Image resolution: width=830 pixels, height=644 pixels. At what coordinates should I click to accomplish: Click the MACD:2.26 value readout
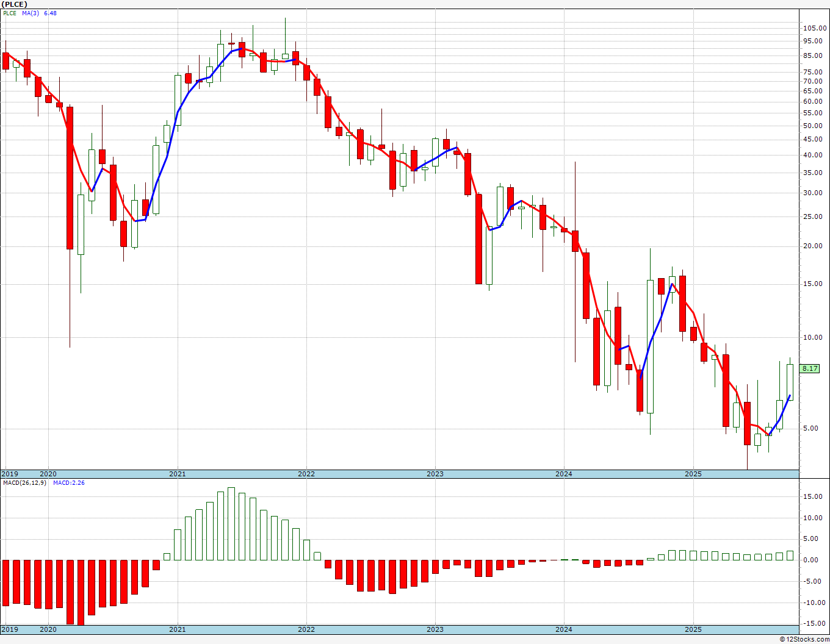tap(69, 483)
